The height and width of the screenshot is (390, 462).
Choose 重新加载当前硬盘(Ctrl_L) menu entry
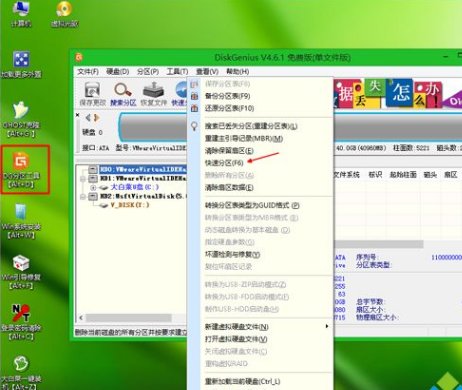point(243,381)
